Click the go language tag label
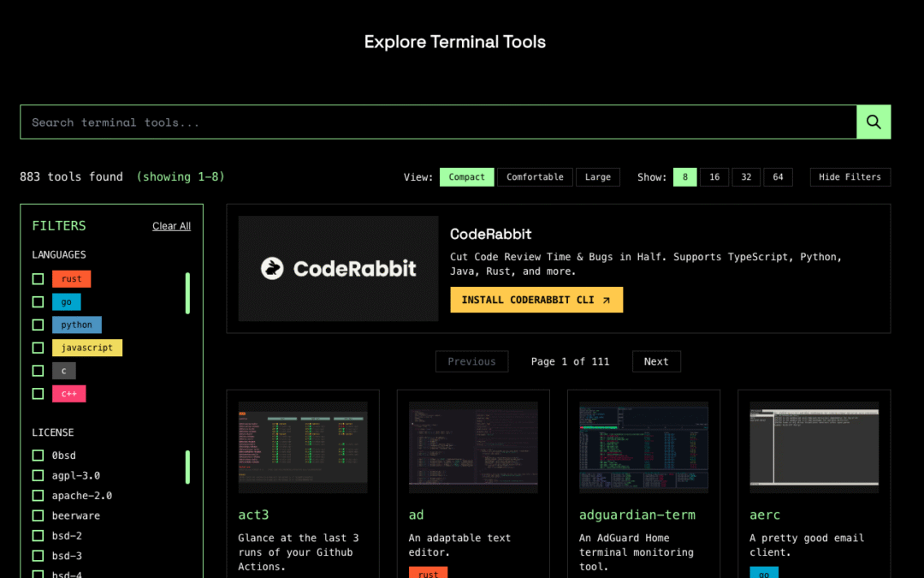 tap(67, 302)
